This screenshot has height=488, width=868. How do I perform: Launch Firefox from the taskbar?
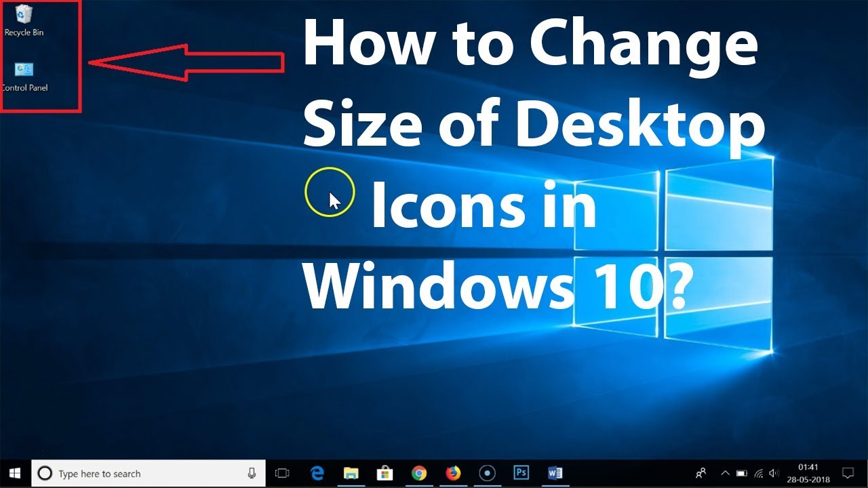click(453, 473)
